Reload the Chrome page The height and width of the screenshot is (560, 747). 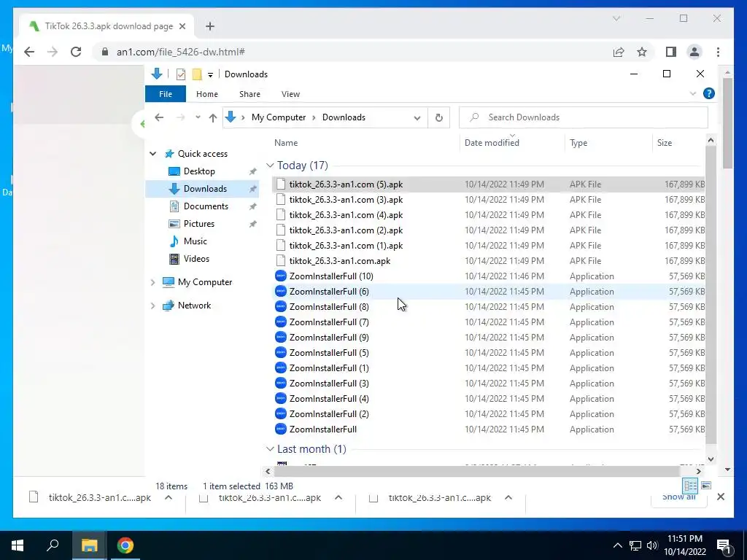pos(76,52)
